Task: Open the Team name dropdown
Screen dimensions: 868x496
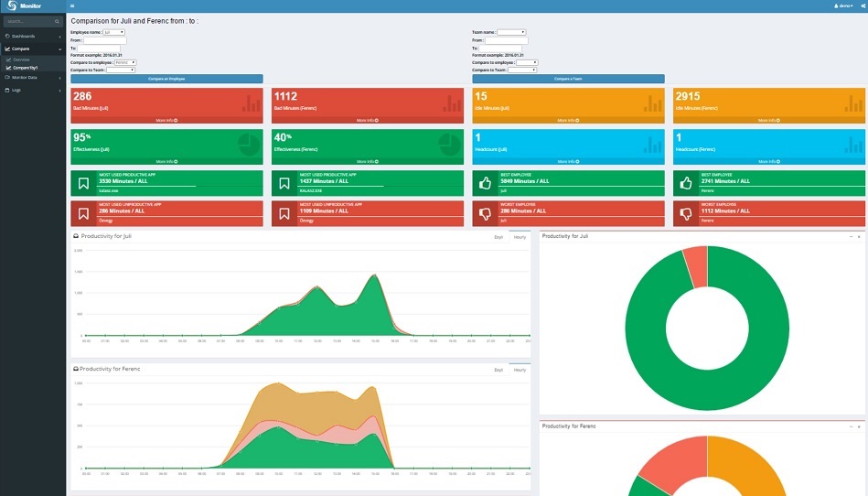Action: point(511,32)
